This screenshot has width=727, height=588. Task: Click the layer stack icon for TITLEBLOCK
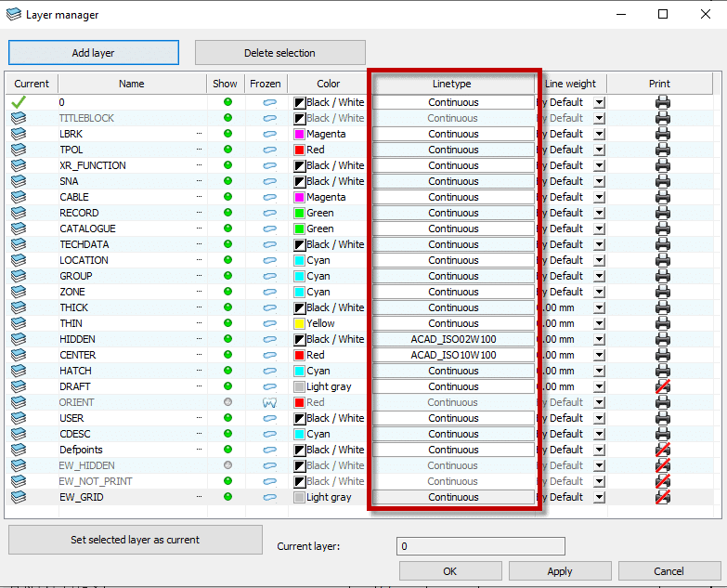tap(19, 118)
